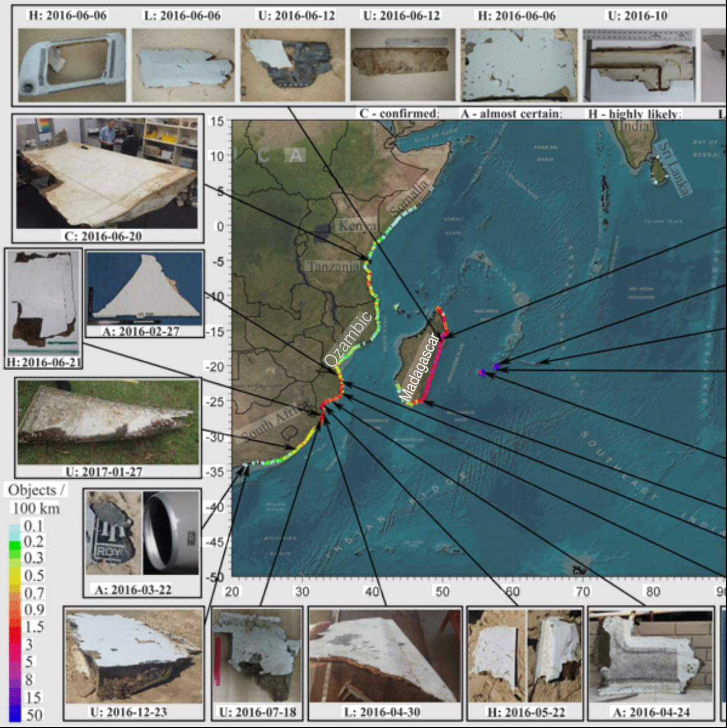Click the 'A - almost certain;' legend text
727x728 pixels.
click(x=511, y=113)
